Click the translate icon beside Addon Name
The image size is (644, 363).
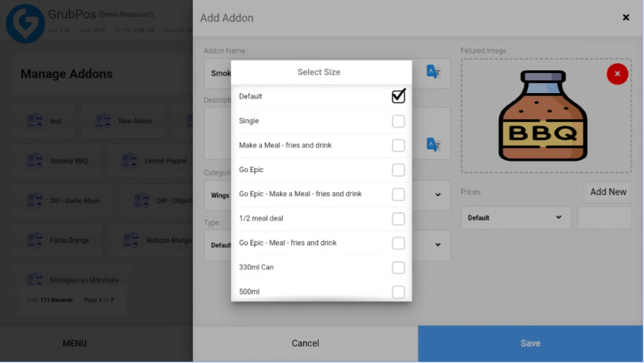[x=433, y=72]
